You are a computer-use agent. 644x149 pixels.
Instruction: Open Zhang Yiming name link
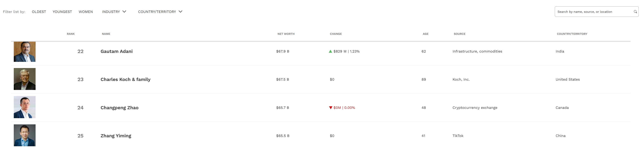[x=116, y=136]
